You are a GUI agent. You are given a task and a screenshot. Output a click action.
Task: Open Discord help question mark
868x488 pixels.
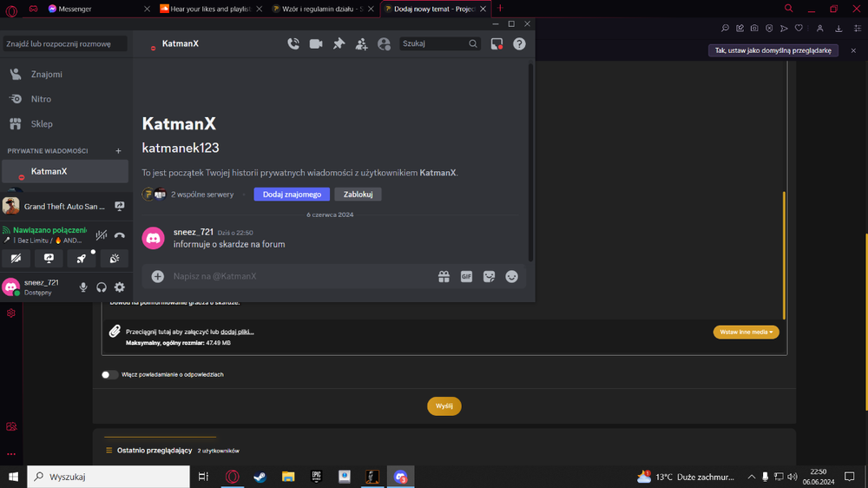pos(519,43)
